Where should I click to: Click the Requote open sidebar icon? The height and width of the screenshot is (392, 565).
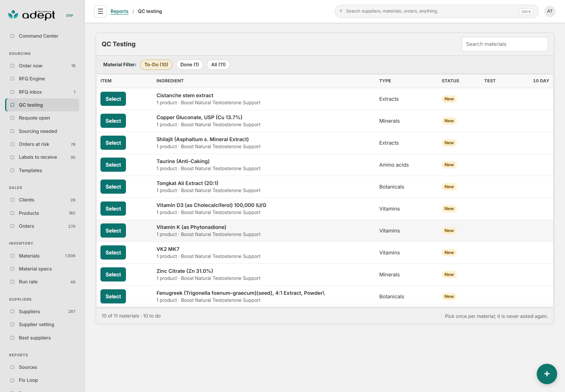coord(12,118)
